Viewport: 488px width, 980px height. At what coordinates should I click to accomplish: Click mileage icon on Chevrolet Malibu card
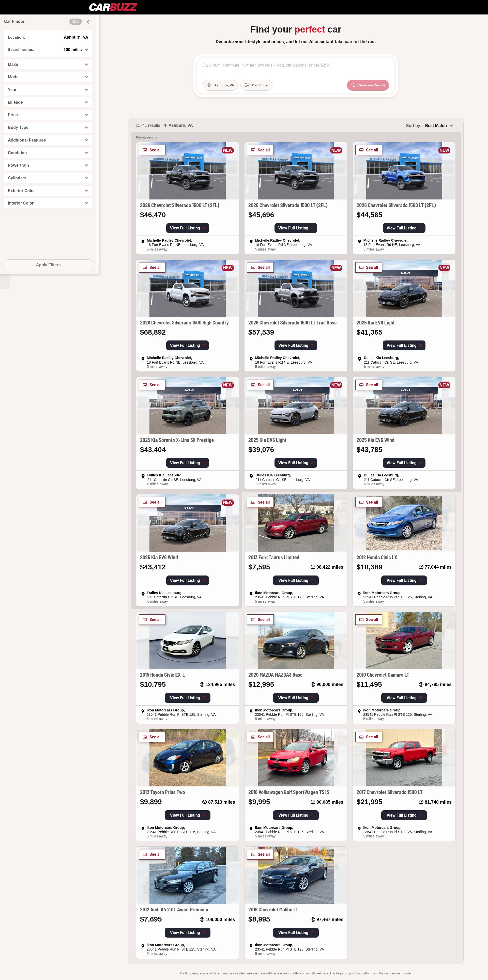313,920
